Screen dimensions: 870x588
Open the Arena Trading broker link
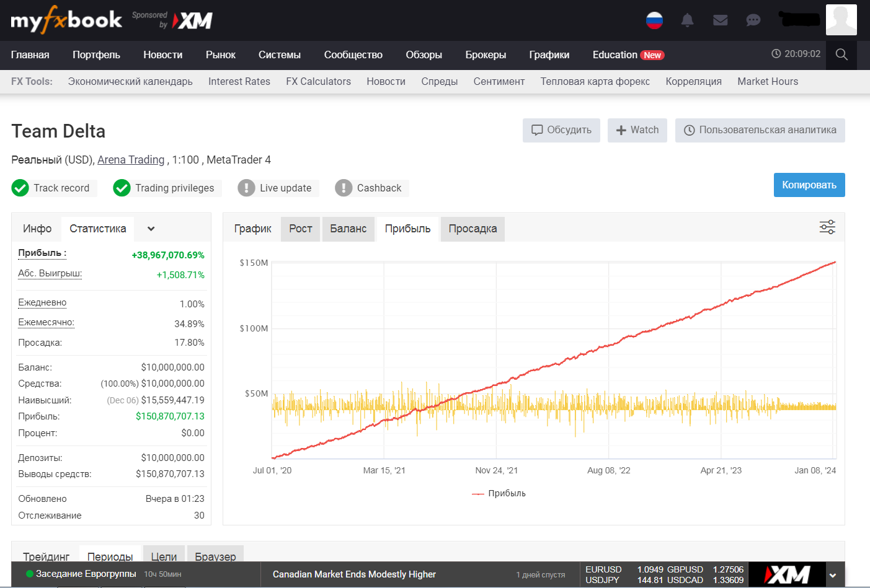[x=131, y=160]
